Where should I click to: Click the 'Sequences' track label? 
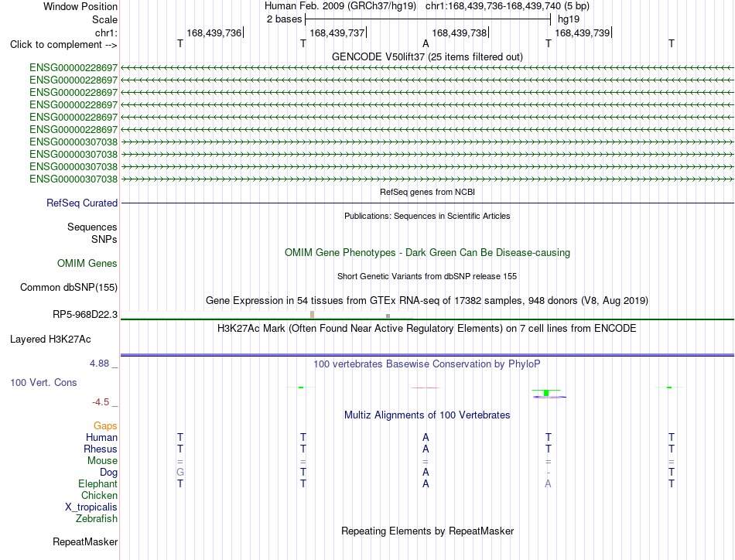point(92,227)
